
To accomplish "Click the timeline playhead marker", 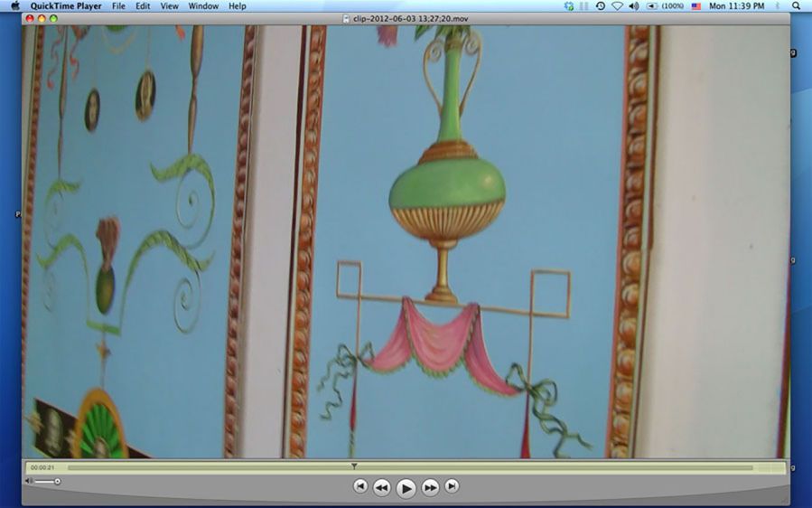I will (x=354, y=466).
